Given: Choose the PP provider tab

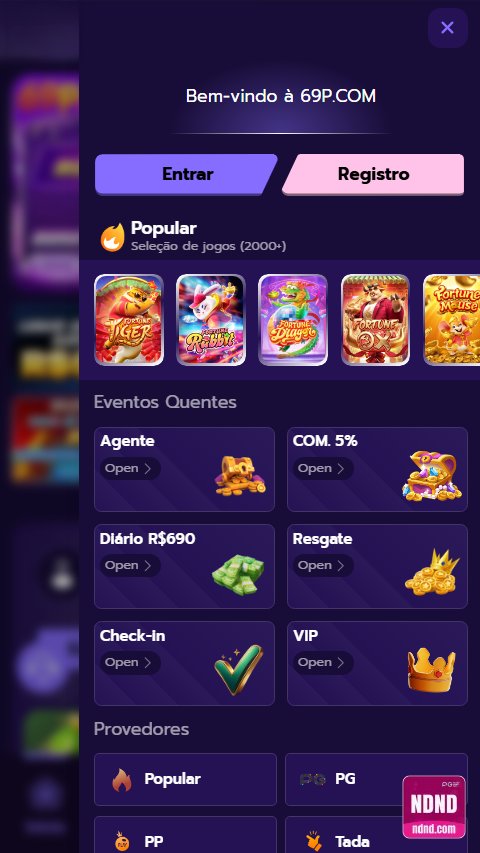Looking at the screenshot, I should point(185,835).
